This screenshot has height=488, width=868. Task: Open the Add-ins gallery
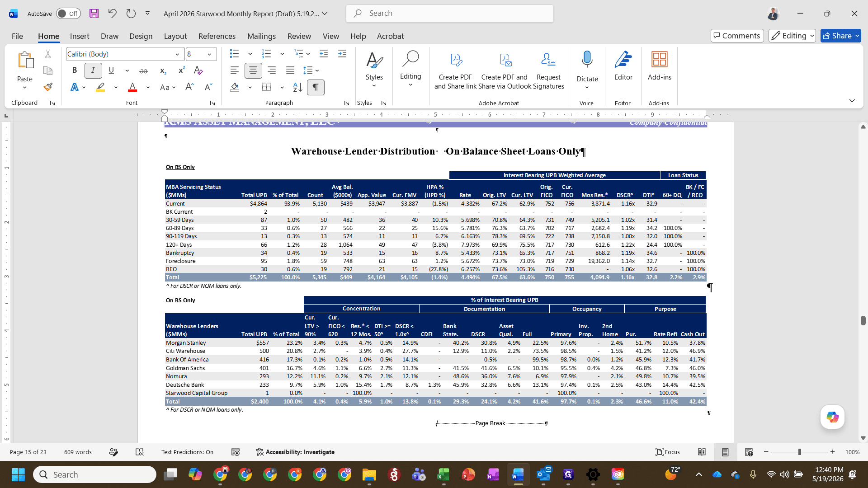(659, 66)
